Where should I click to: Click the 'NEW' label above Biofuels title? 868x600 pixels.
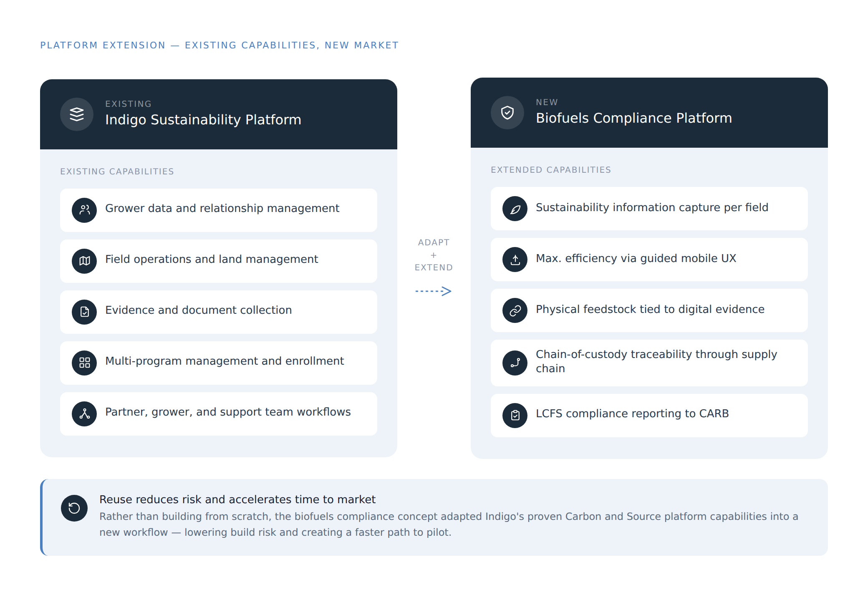pos(547,102)
